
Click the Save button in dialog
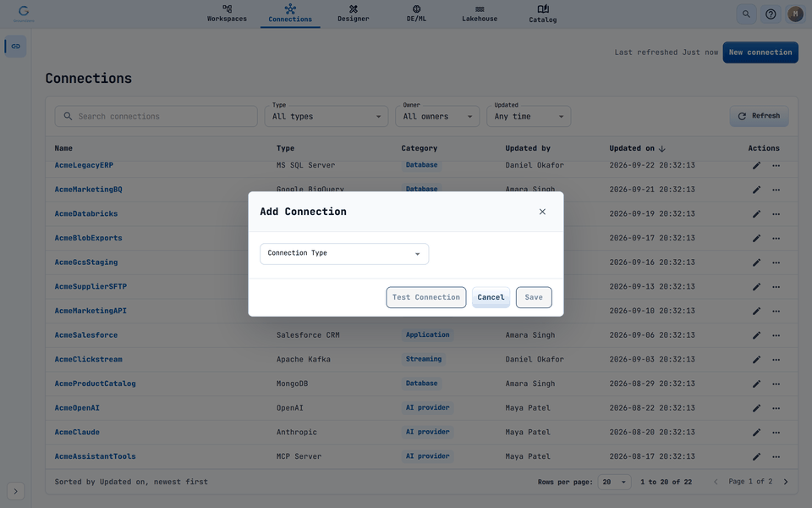click(x=534, y=297)
